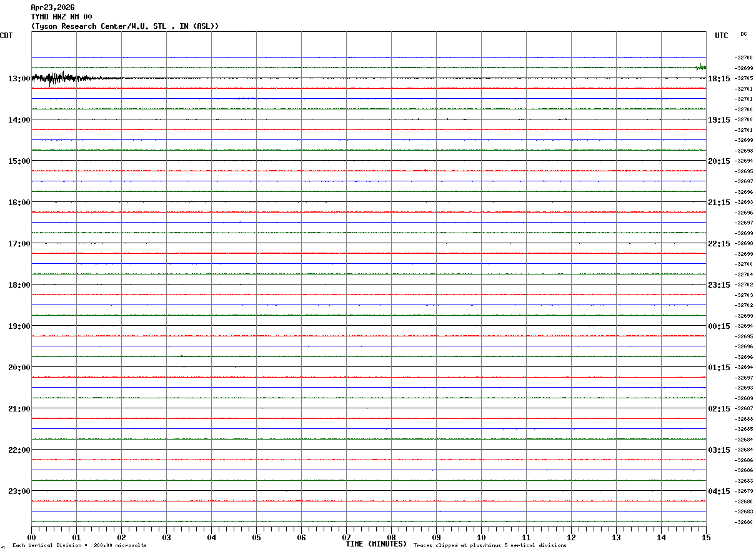Click the 23:15 UTC time label
Image resolution: width=756 pixels, height=554 pixels.
(x=719, y=285)
